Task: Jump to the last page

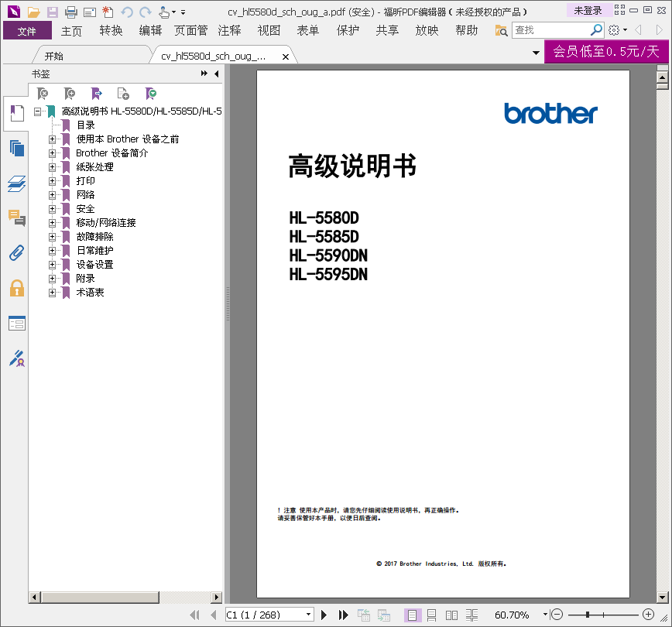Action: tap(343, 615)
